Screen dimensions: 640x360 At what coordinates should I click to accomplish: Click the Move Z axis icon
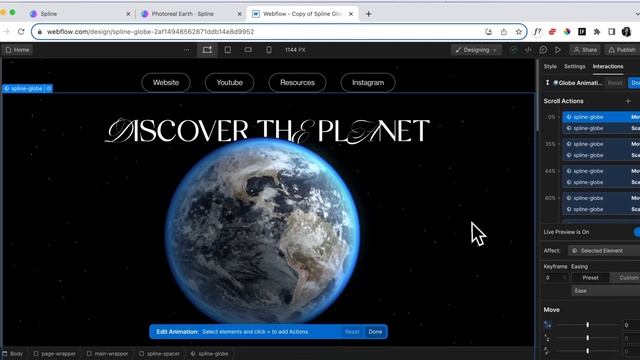pos(547,351)
